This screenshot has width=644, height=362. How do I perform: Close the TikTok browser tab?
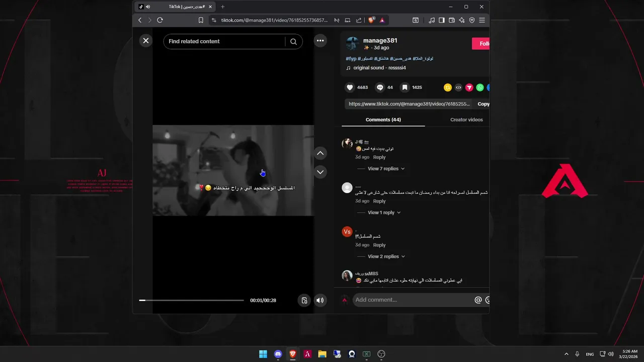[210, 7]
